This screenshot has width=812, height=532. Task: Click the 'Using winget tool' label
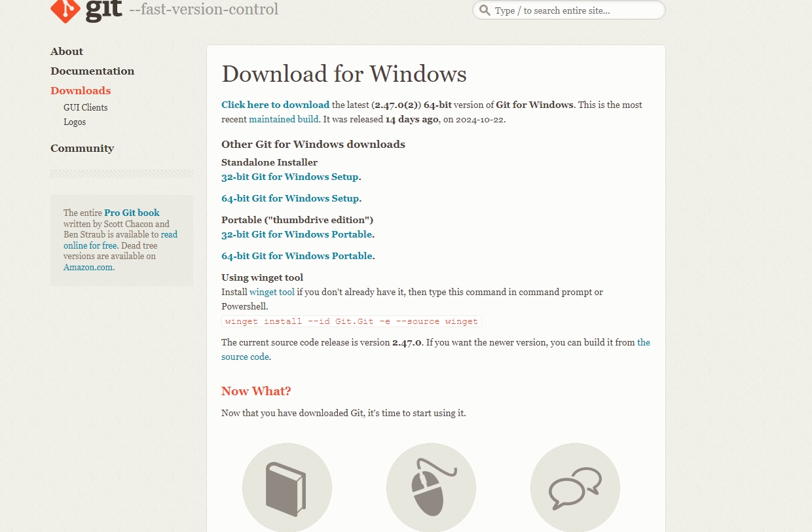262,277
